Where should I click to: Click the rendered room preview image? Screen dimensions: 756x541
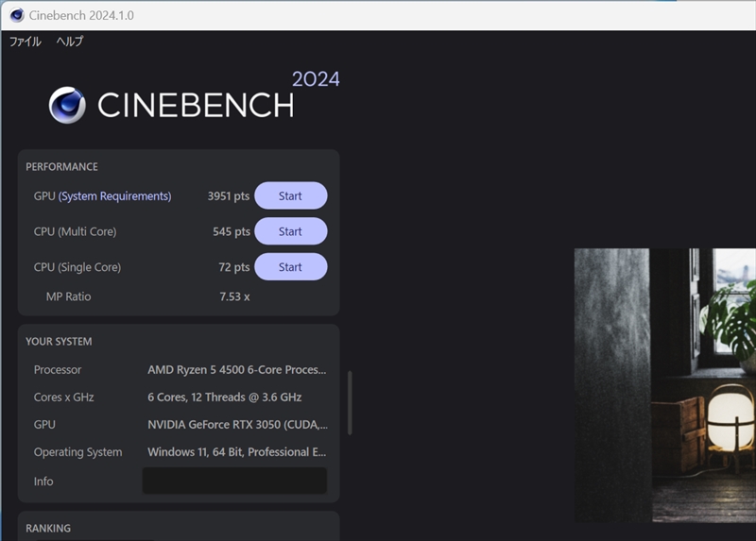pos(665,385)
